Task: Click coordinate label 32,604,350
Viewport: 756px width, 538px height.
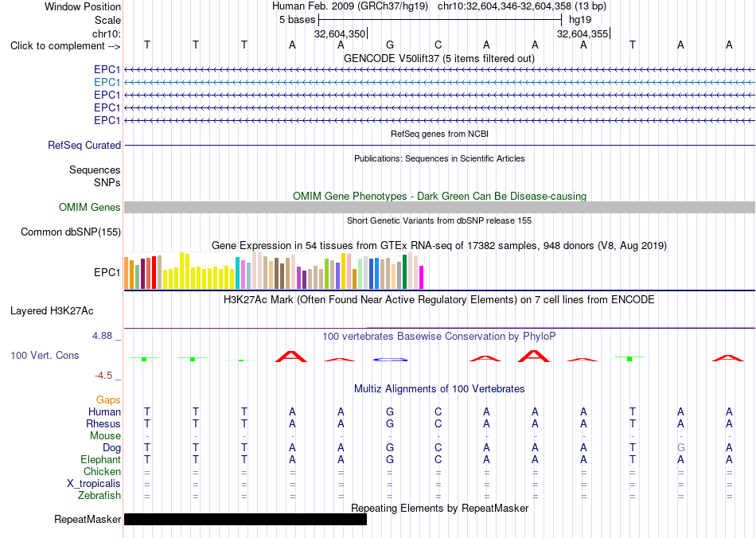Action: (x=340, y=33)
